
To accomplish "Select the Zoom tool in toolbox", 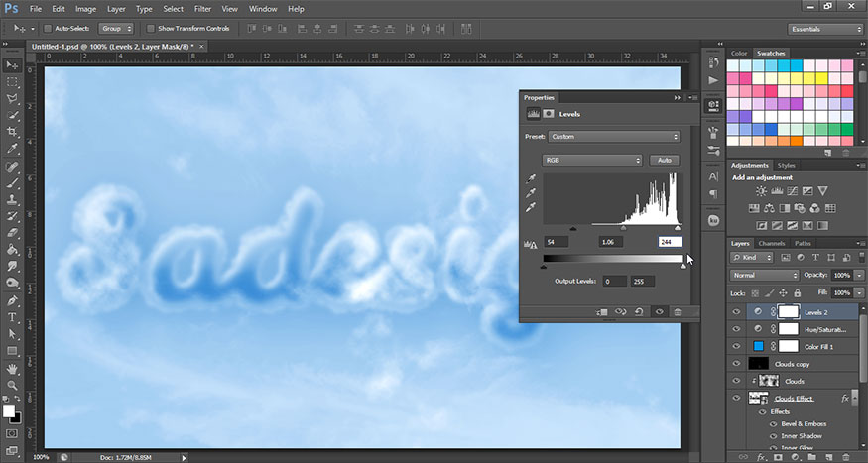I will click(x=13, y=384).
